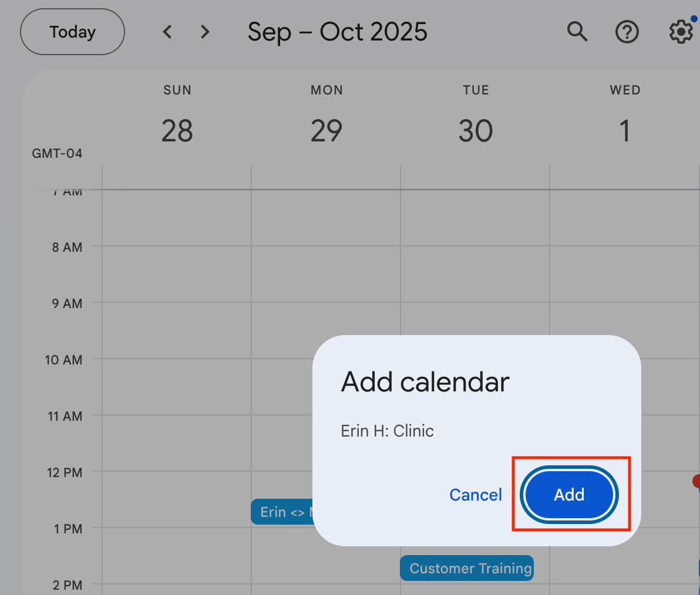
Task: Open calendar search with magnifier icon
Action: [577, 32]
